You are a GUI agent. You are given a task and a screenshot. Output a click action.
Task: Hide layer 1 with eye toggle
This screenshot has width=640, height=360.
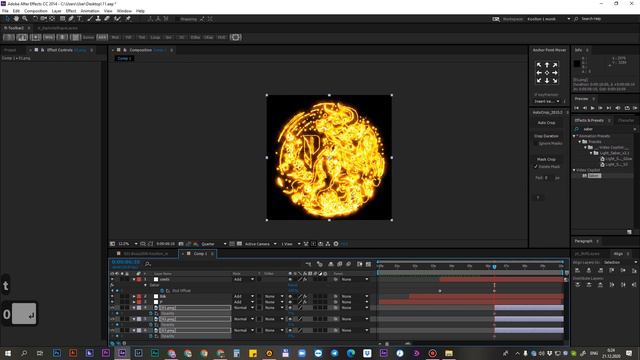click(112, 280)
